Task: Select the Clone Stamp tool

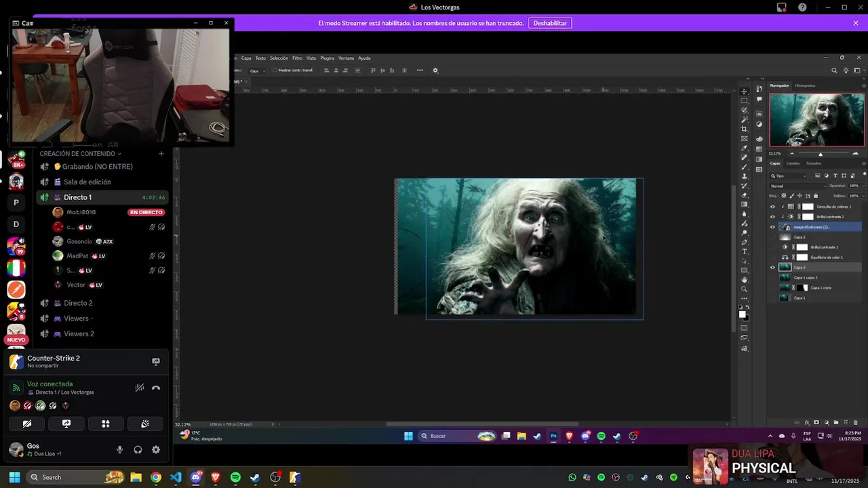Action: click(x=744, y=176)
